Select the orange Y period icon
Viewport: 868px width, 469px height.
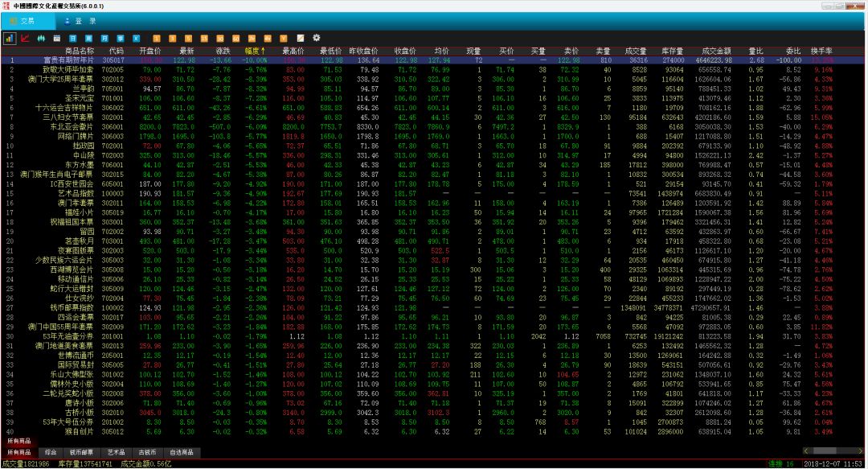(x=284, y=39)
